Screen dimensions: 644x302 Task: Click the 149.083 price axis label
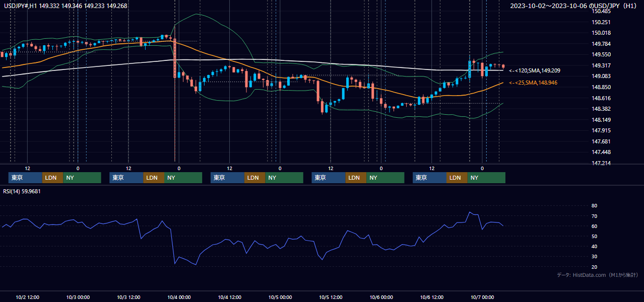click(x=602, y=76)
